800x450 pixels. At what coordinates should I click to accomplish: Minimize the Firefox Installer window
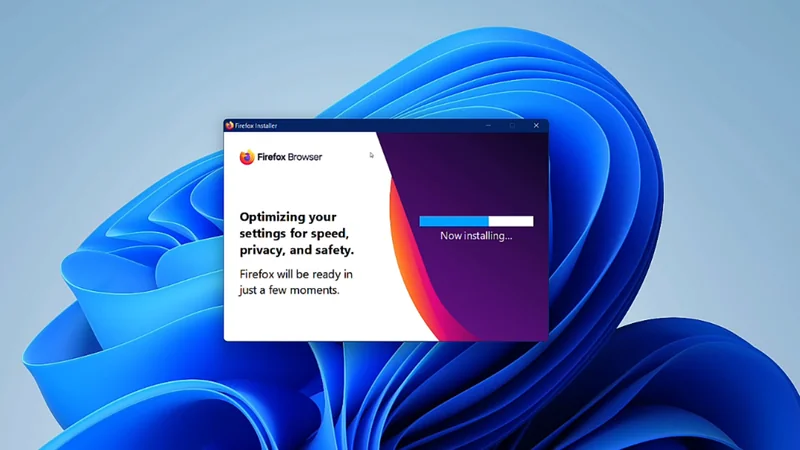point(488,126)
